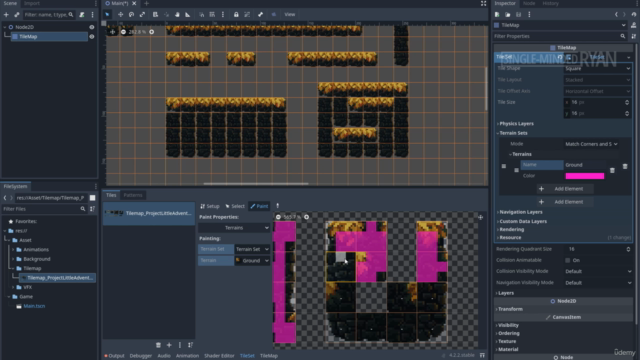Zoom in in the TileSet atlas view
The width and height of the screenshot is (640, 360).
(307, 217)
